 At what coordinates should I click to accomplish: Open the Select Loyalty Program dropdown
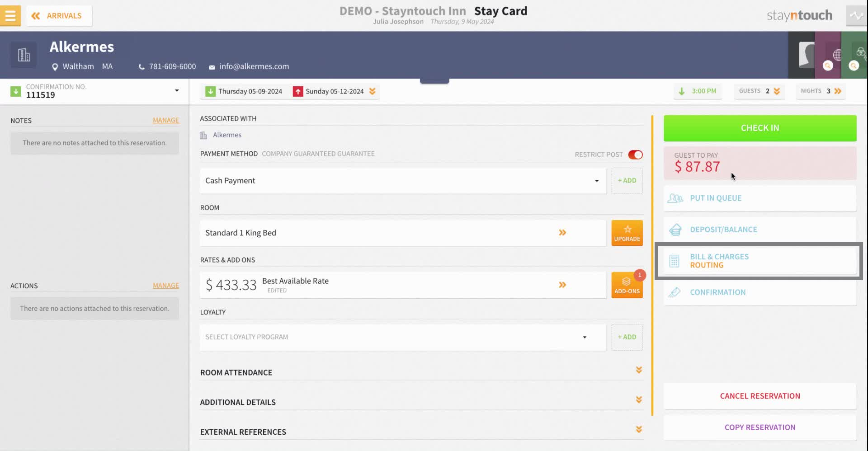pyautogui.click(x=403, y=337)
